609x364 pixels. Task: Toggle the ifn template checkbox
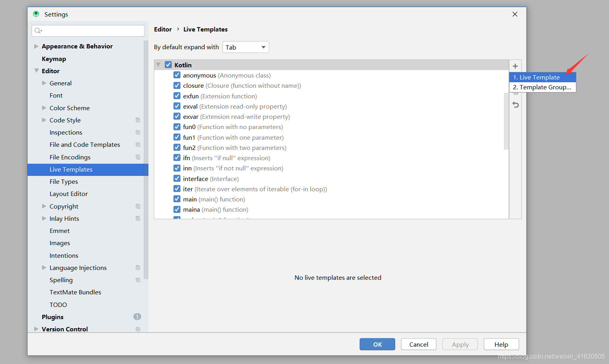tap(177, 157)
